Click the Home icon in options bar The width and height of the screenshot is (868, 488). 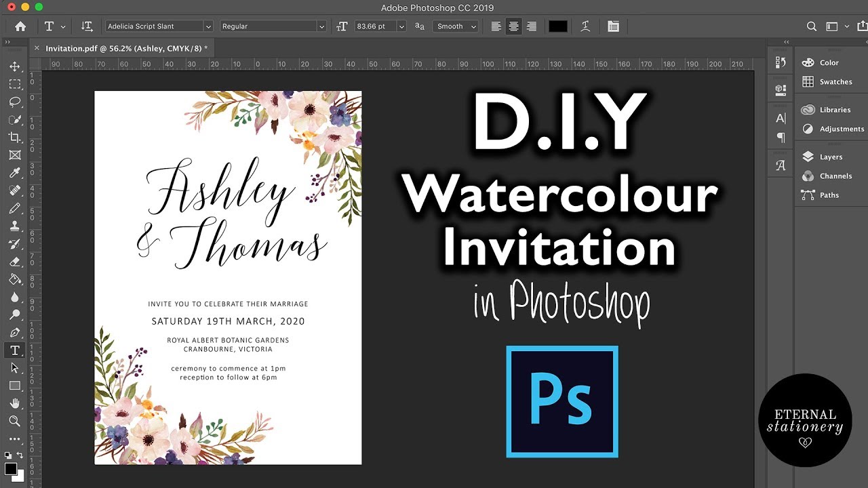20,26
